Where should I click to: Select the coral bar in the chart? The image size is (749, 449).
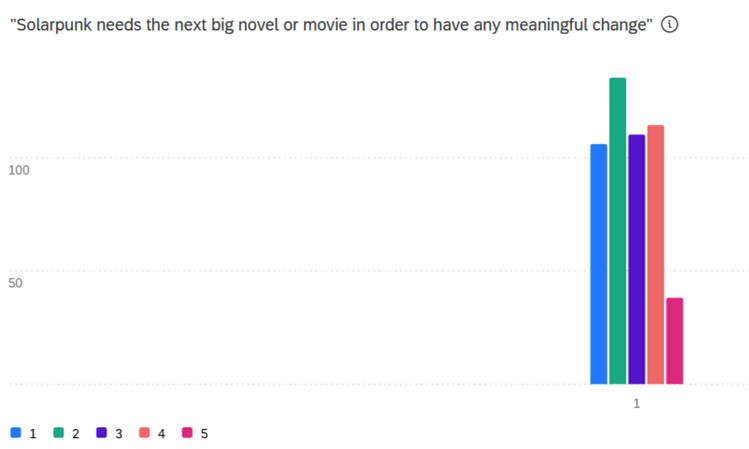(x=655, y=255)
